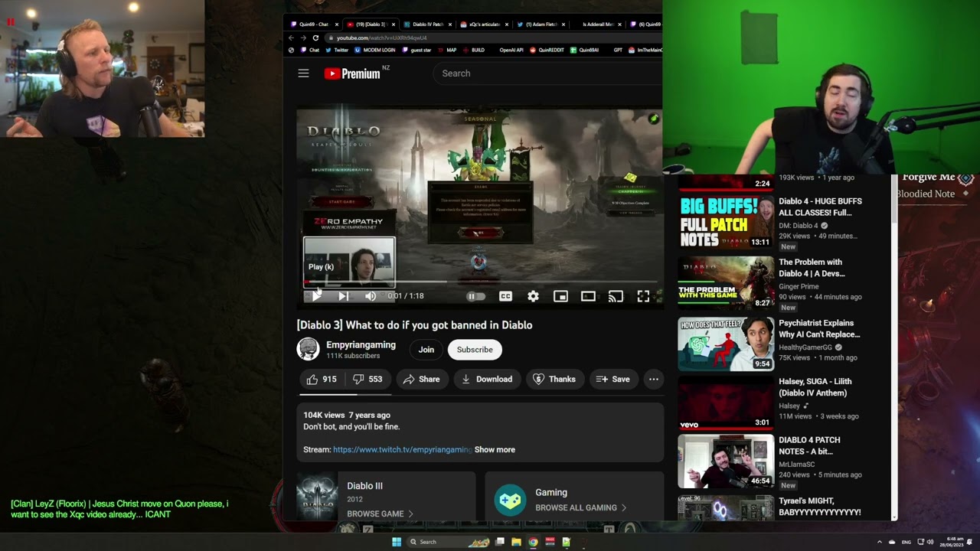The width and height of the screenshot is (980, 551).
Task: Open the twitch.tv/empyriangaming stream link
Action: [x=402, y=450]
